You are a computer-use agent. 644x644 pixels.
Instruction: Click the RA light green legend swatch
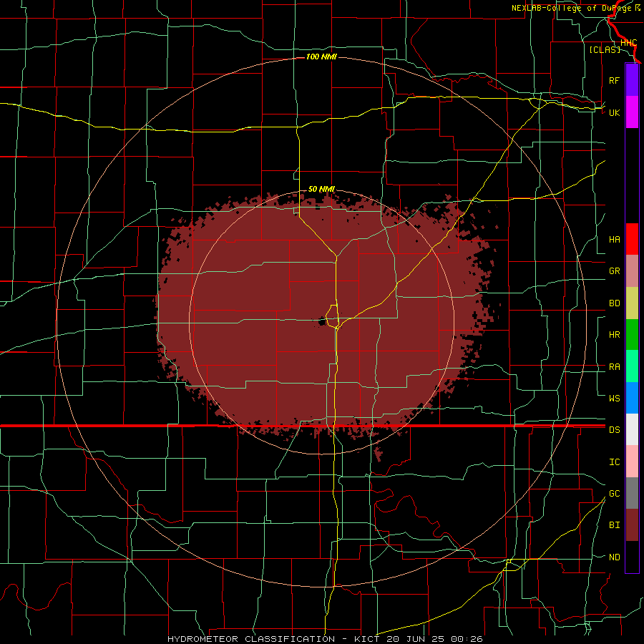pos(632,366)
